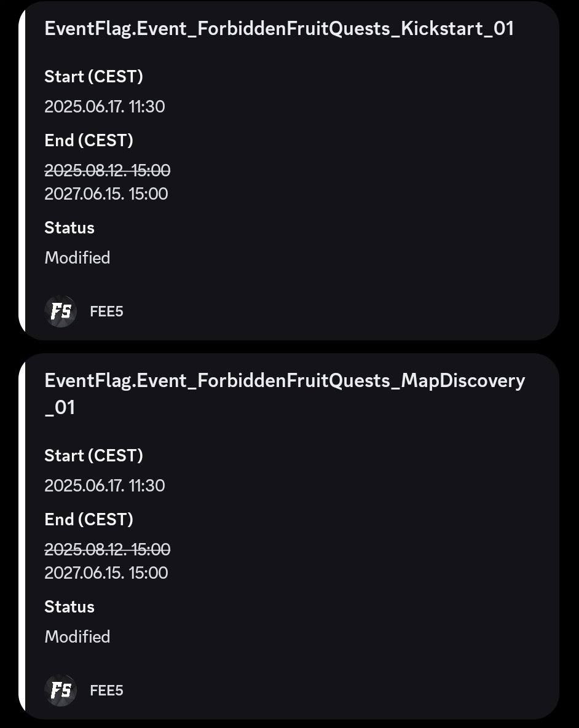Click the FEE5 footer name in the Kickstart_01 card
This screenshot has width=579, height=728.
pos(106,311)
